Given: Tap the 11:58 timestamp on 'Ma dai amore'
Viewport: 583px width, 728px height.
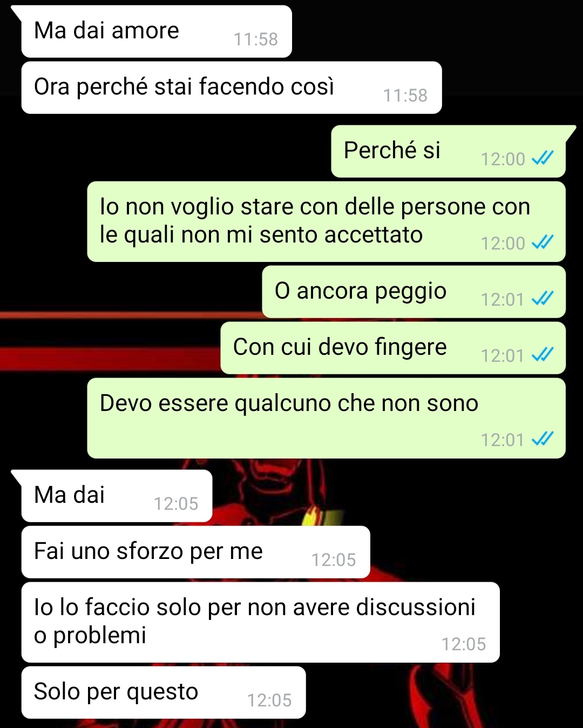Looking at the screenshot, I should [255, 39].
